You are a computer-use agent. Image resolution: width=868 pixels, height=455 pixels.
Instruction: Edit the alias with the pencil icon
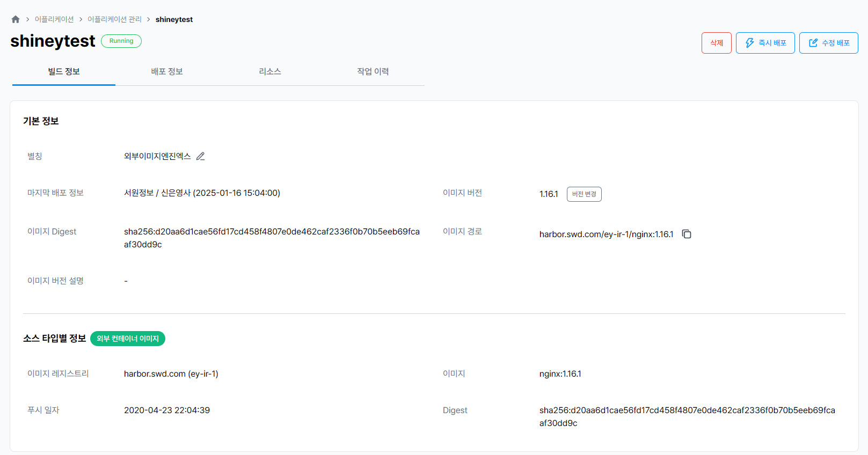click(x=200, y=156)
